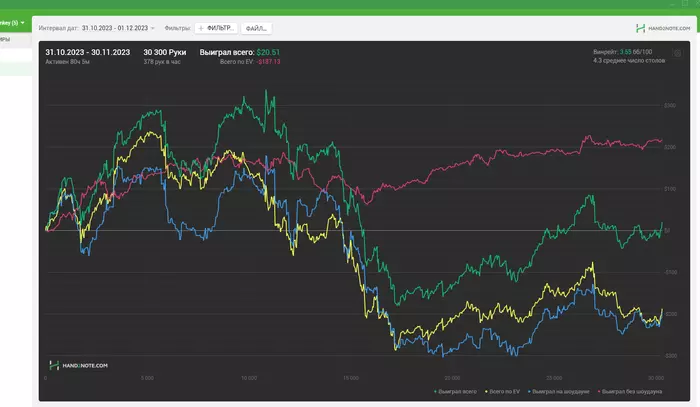This screenshot has width=700, height=407.
Task: Toggle the 'Выиграл без шоудауна' legend series
Action: 630,391
